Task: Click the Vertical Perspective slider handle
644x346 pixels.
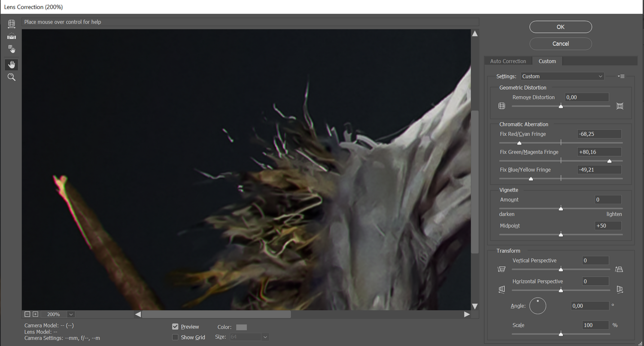Action: (x=561, y=270)
